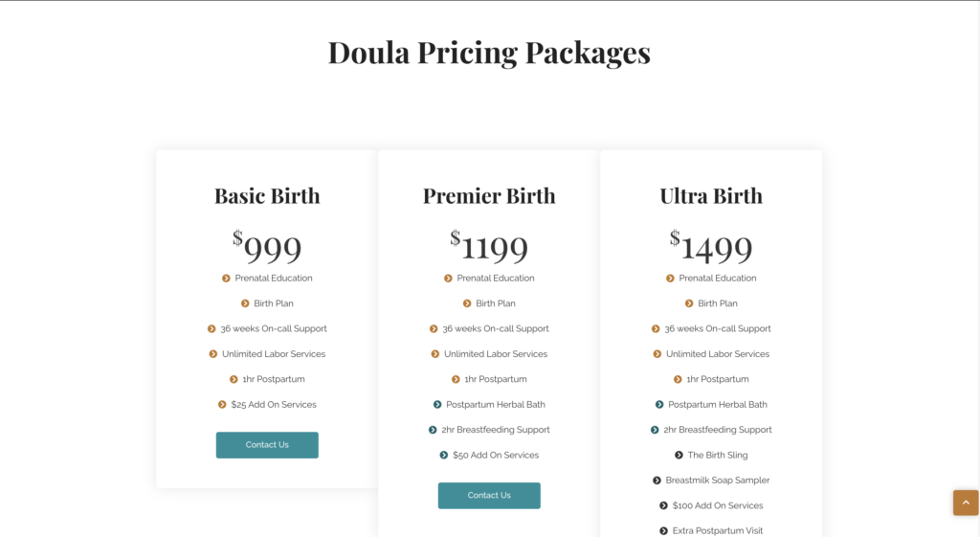Click the $999 price
The width and height of the screenshot is (980, 537).
pos(267,247)
